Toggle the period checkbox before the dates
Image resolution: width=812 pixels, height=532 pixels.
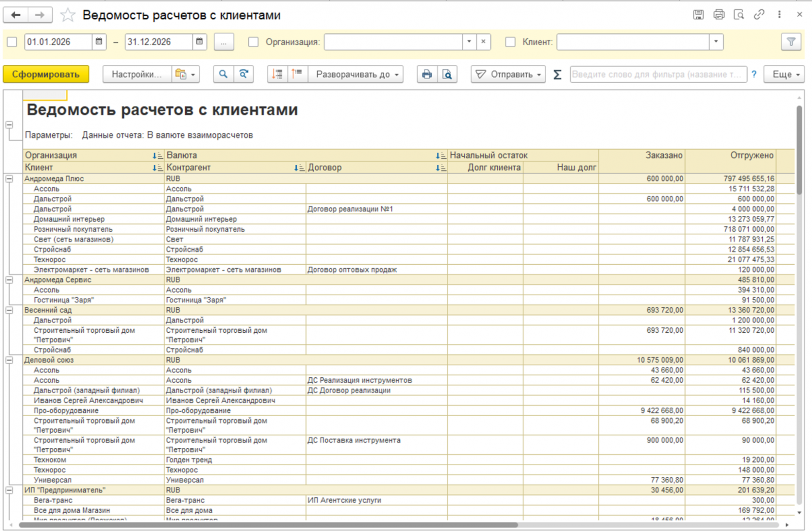(x=12, y=42)
